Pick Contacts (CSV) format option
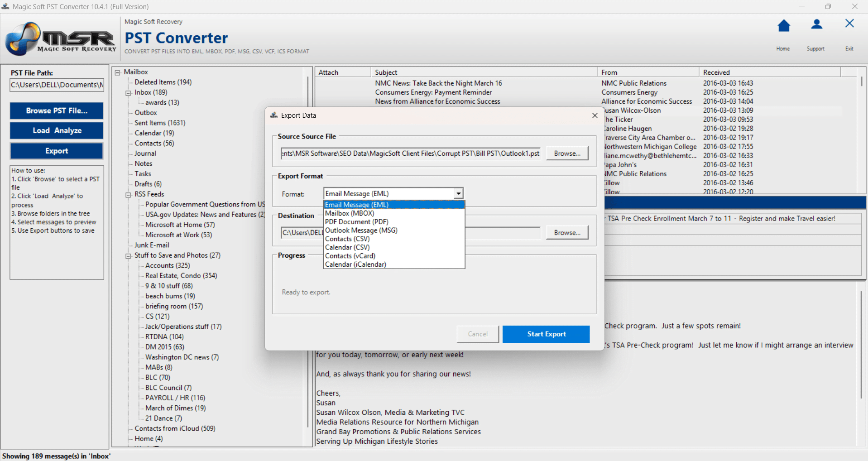 tap(394, 239)
